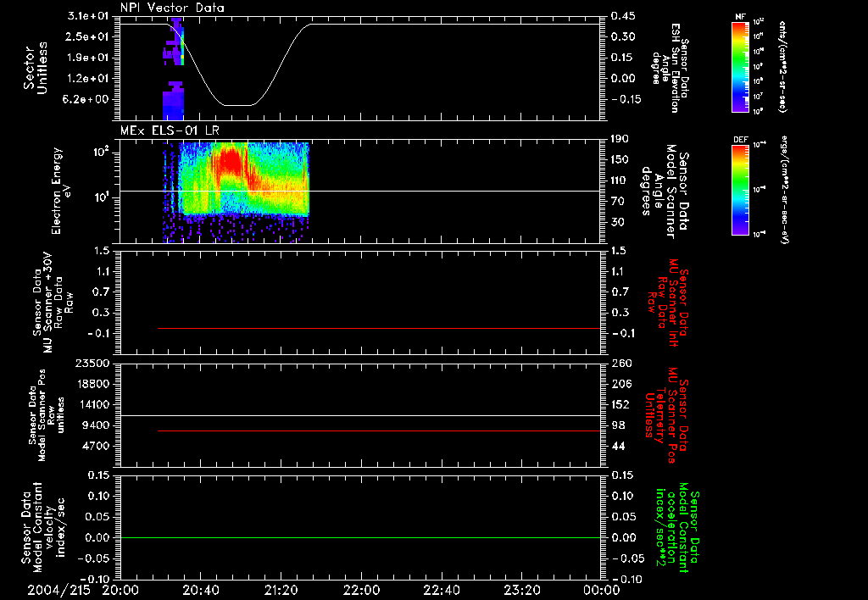The width and height of the screenshot is (868, 600).
Task: Click the white sun elevation curve's minimum
Action: coord(238,105)
